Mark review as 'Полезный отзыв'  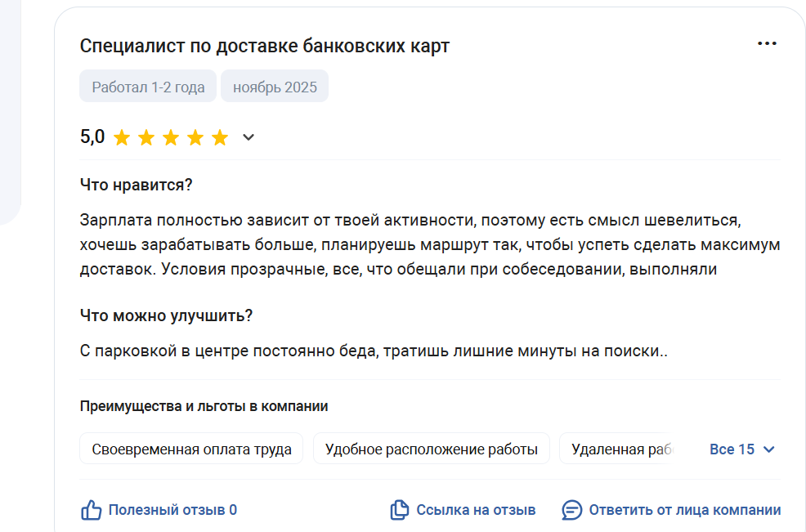point(172,510)
